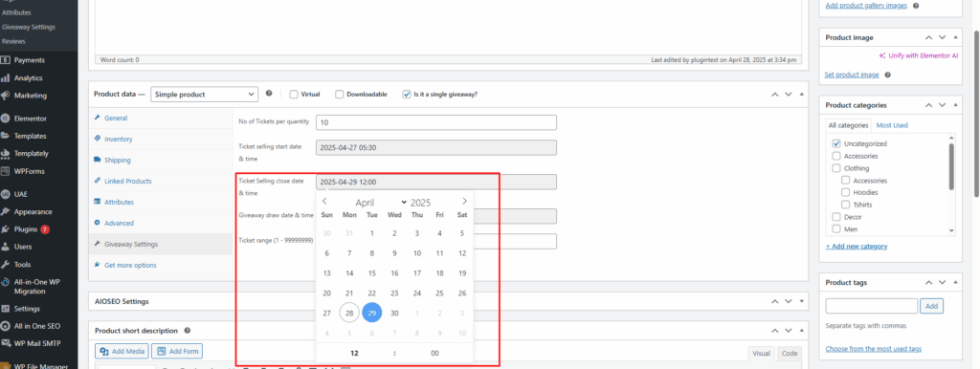This screenshot has width=980, height=369.
Task: Click '+ Add new category' link
Action: click(857, 246)
